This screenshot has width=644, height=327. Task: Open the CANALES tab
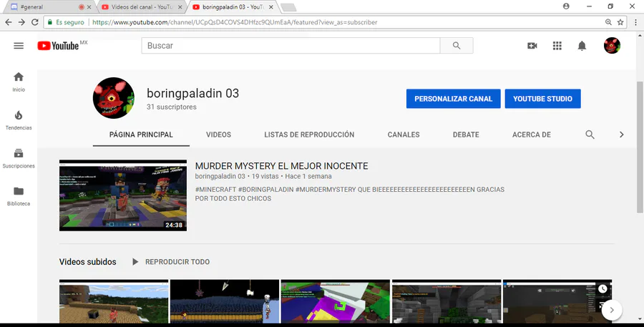(404, 135)
